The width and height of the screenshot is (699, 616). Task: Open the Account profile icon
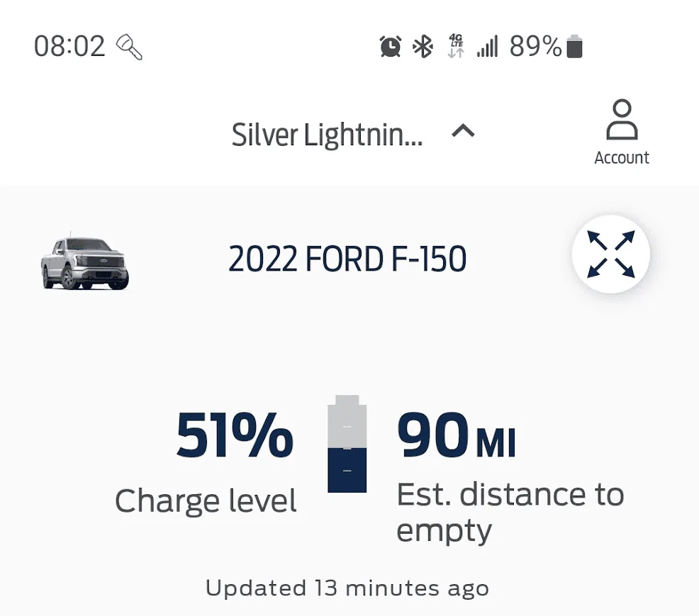point(622,121)
